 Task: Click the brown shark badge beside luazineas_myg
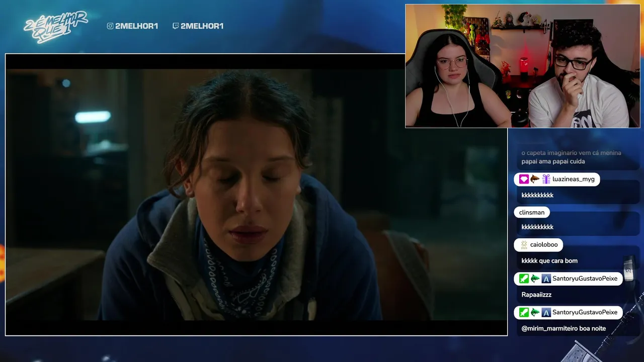535,179
